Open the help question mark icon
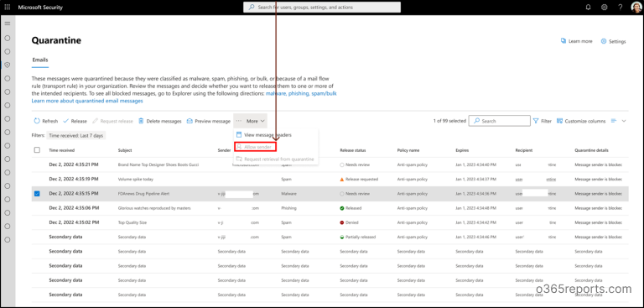Screen dimensions: 644x308 pos(621,8)
